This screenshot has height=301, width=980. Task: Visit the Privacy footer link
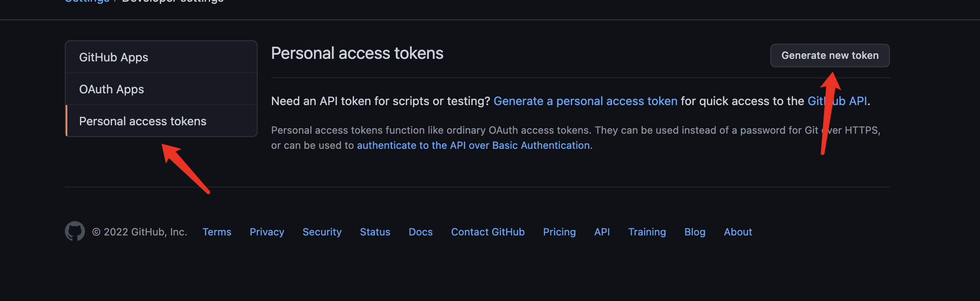pos(267,232)
